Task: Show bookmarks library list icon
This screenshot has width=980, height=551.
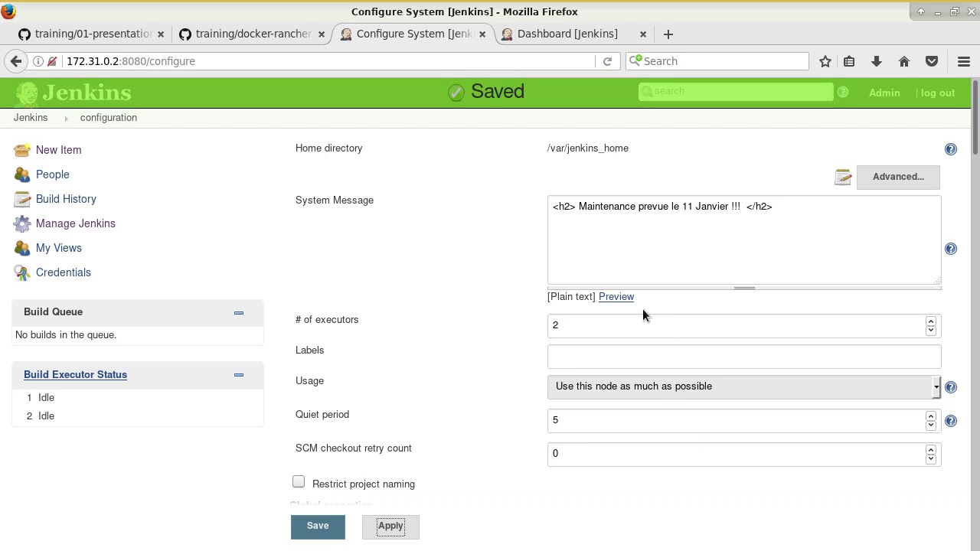Action: (x=849, y=61)
